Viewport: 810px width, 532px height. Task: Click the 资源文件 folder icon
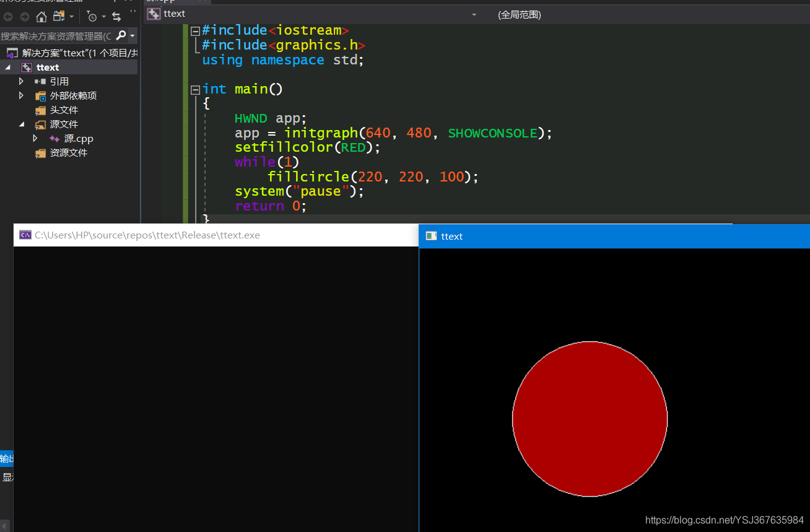point(40,153)
